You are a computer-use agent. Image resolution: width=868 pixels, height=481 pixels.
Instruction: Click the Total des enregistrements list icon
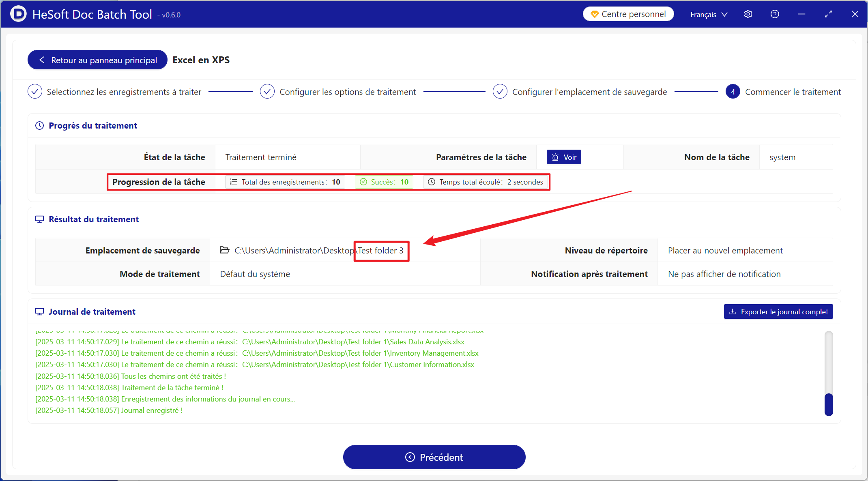(234, 182)
